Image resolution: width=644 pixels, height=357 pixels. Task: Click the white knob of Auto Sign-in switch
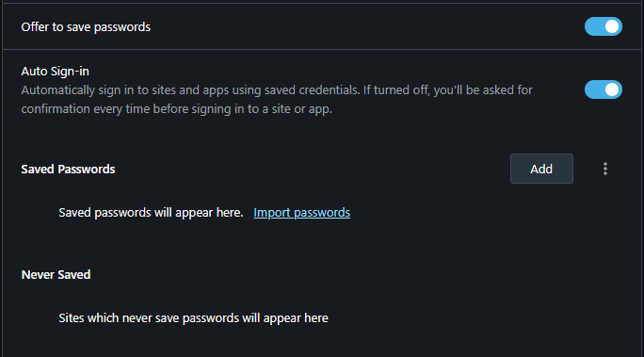click(612, 89)
